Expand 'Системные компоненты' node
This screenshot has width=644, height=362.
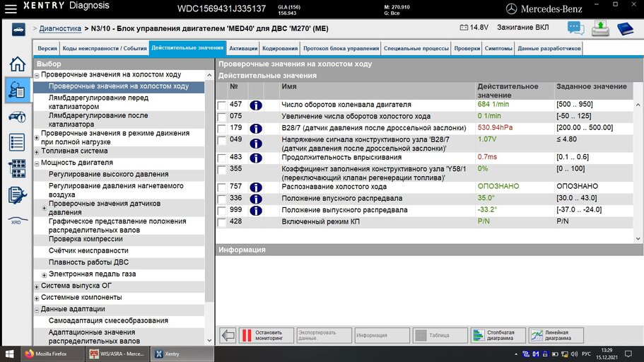tap(37, 298)
